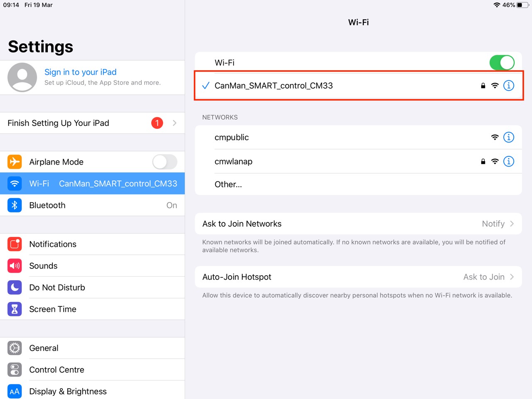
Task: Open Display & Brightness settings
Action: (68, 391)
